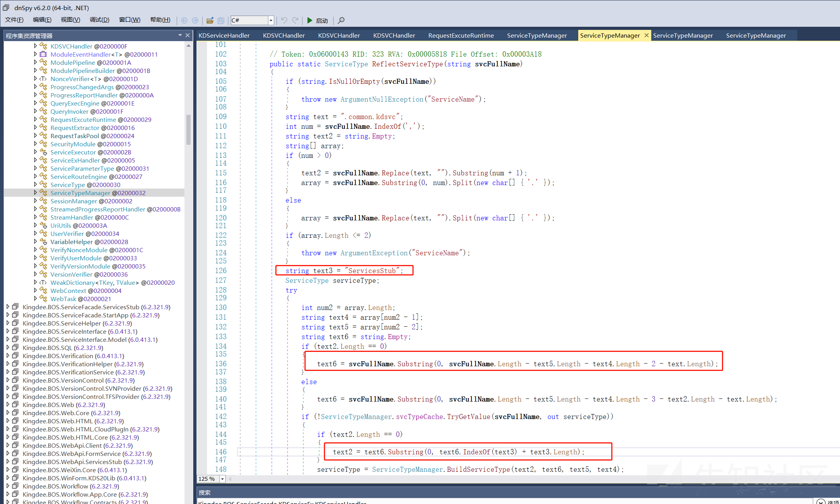Click the class icon of ServiceTypeManager node

(x=43, y=193)
